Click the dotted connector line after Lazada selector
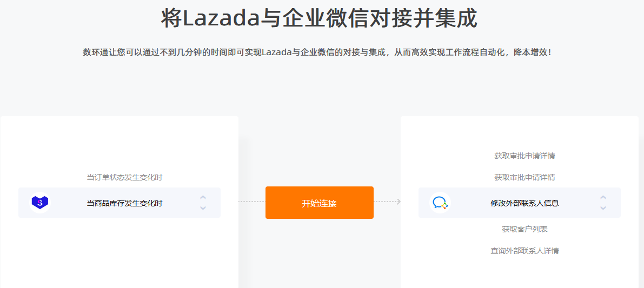 pyautogui.click(x=252, y=202)
